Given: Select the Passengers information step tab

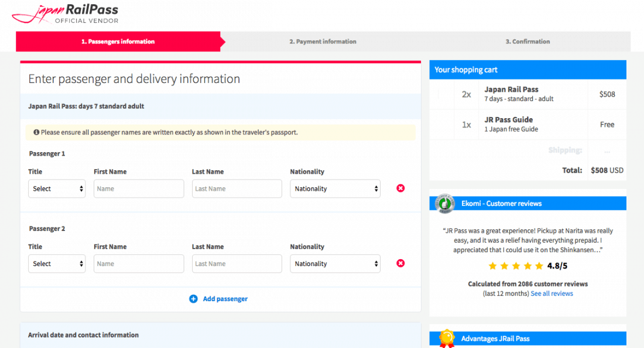Looking at the screenshot, I should coord(118,42).
